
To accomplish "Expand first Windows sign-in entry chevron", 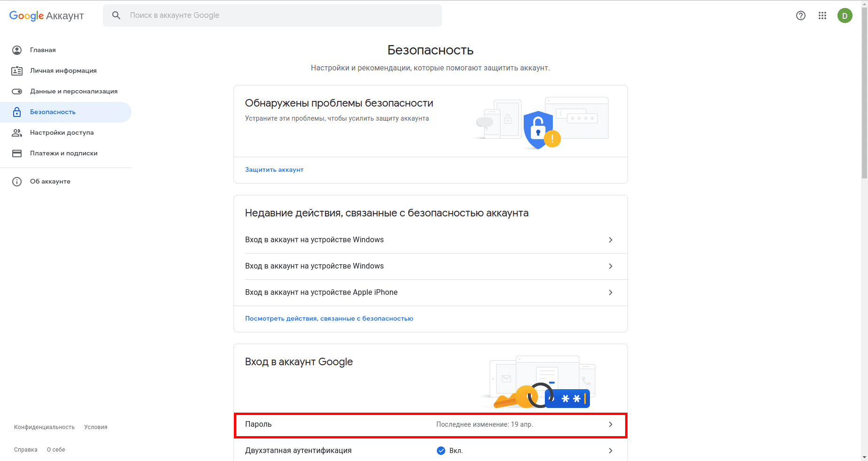I will pyautogui.click(x=611, y=240).
